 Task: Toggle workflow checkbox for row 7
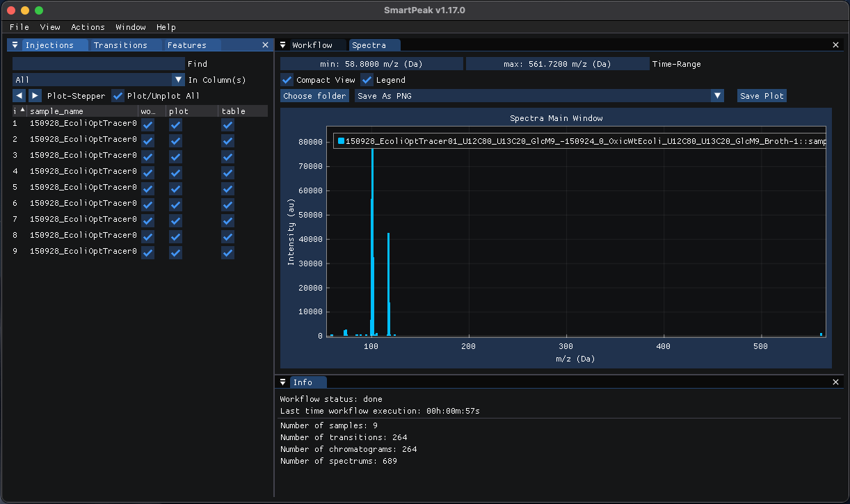[147, 220]
